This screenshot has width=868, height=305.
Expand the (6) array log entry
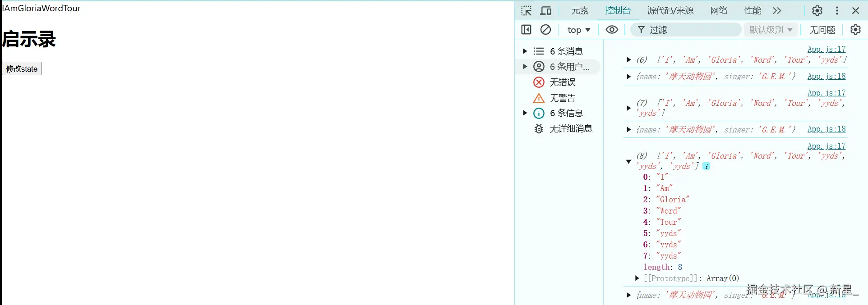coord(628,59)
